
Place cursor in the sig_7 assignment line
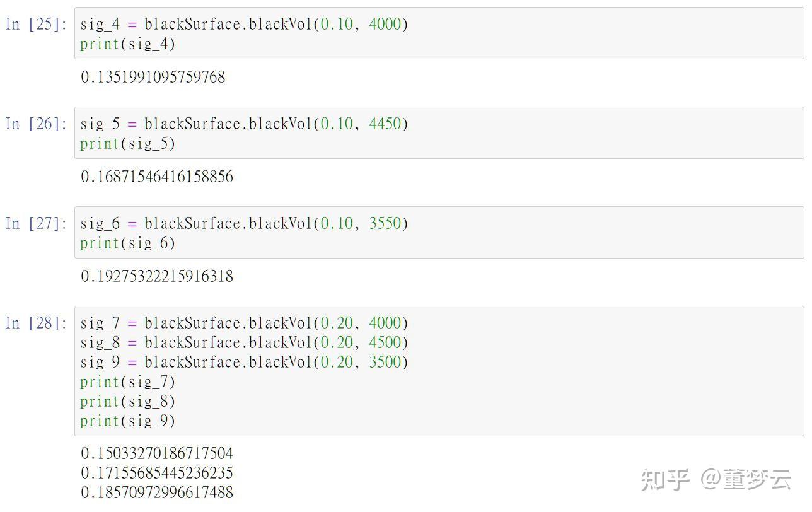click(245, 323)
